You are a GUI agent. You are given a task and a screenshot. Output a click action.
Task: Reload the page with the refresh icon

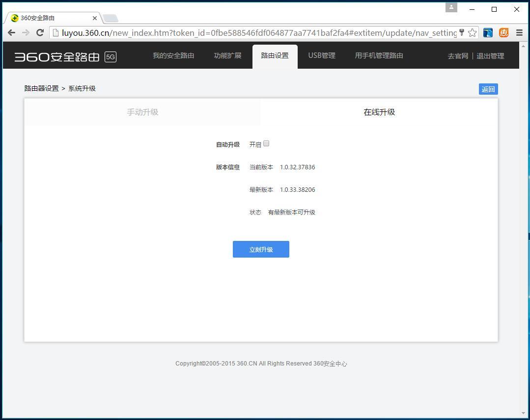point(40,32)
